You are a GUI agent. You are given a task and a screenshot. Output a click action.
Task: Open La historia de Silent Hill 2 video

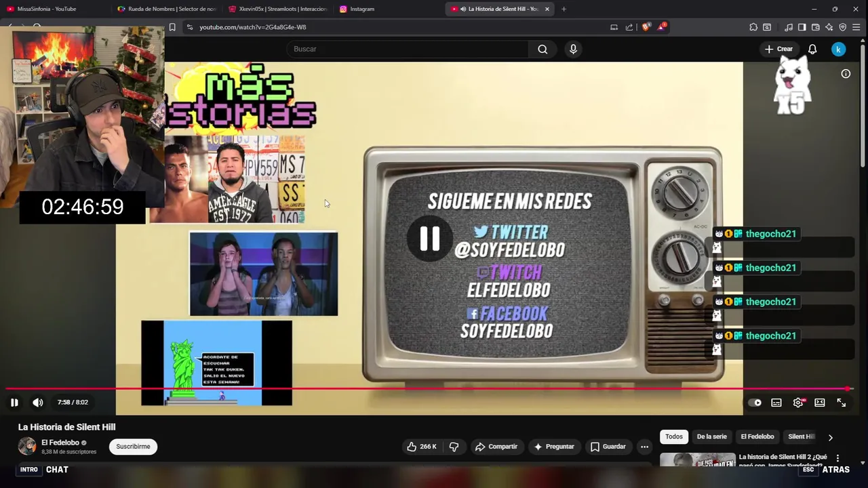tap(783, 461)
